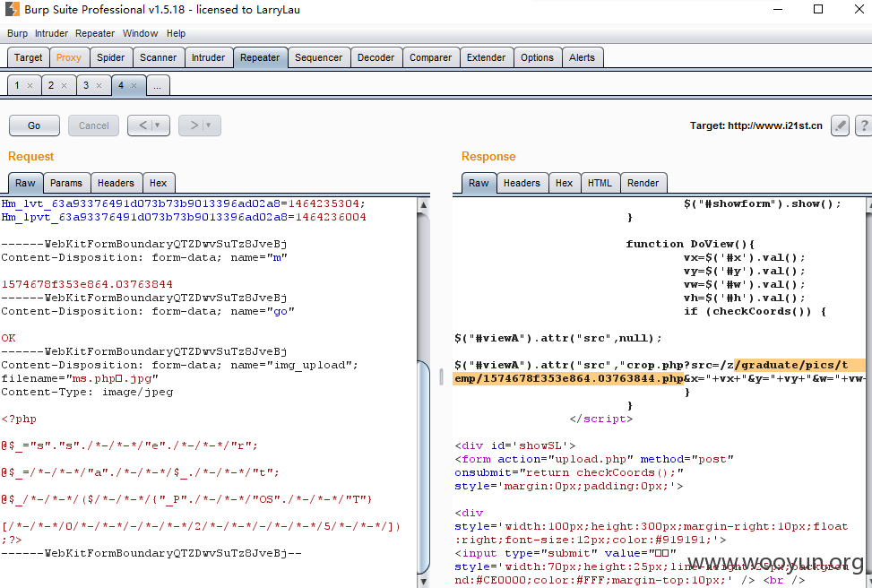
Task: Click the request pane vertical scrollbar thumb
Action: coord(423,467)
